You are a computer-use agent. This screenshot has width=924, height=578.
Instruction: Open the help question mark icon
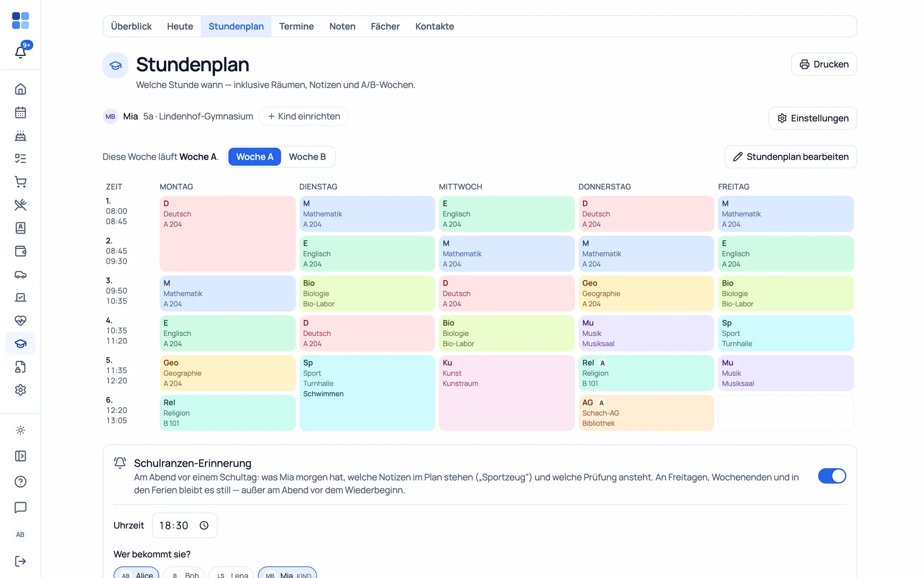[20, 482]
